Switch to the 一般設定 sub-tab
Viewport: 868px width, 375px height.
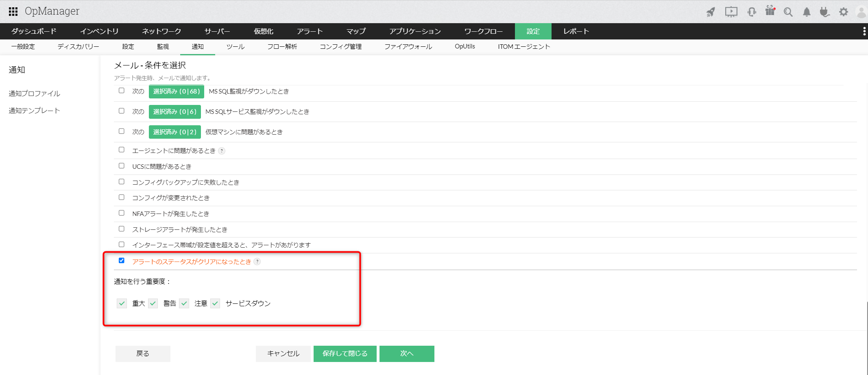coord(23,47)
